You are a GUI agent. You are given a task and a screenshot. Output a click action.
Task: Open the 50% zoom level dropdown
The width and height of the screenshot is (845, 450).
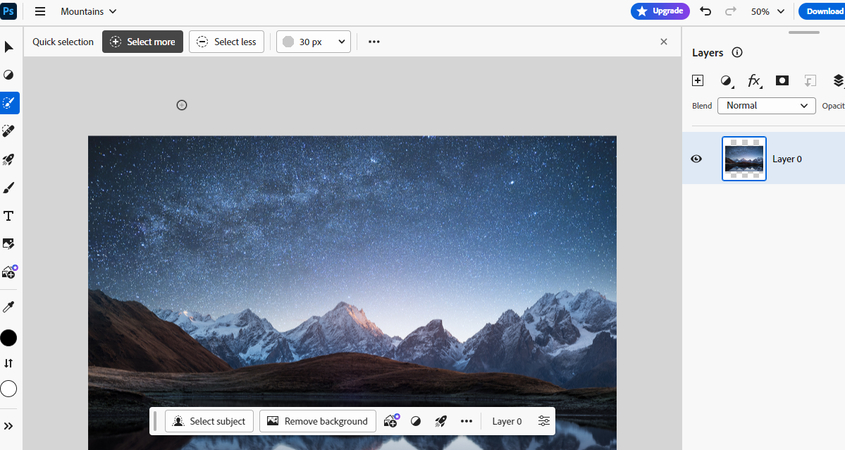point(767,11)
